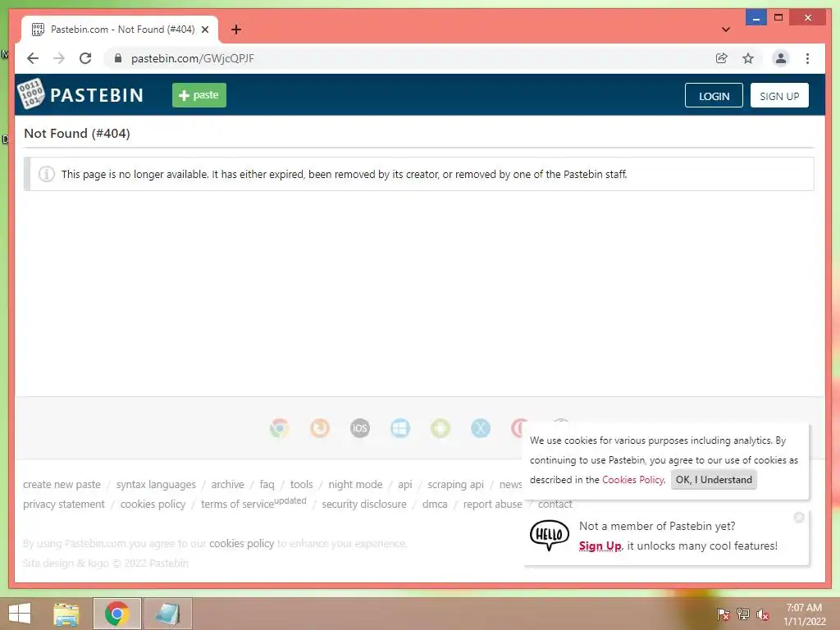Open privacy statement footer link

click(x=64, y=504)
